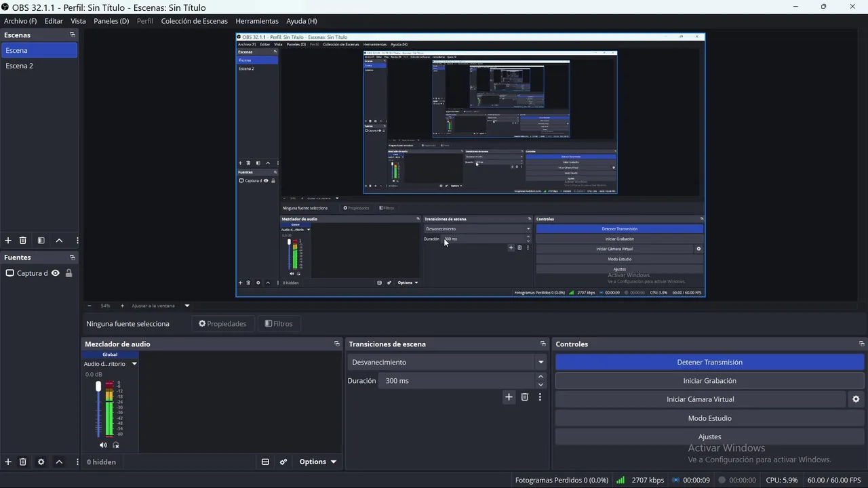
Task: Move the source up in the Fuentes toolbar
Action: click(59, 462)
